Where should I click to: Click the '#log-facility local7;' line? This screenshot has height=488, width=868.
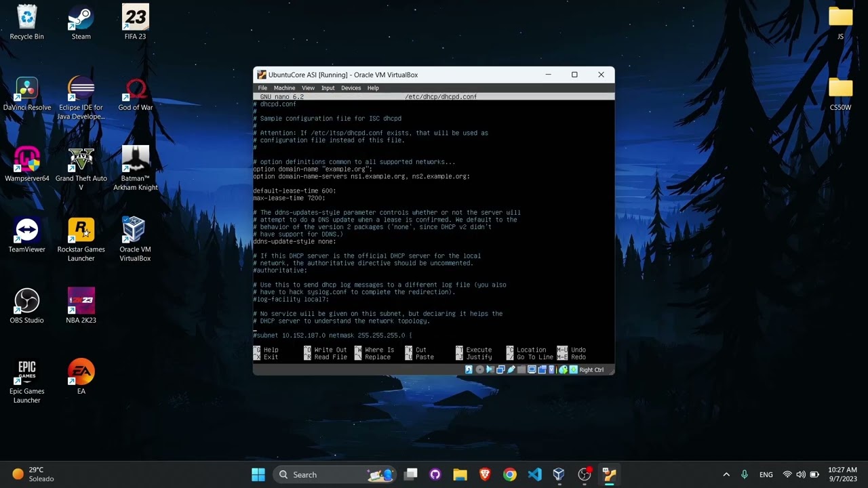tap(291, 299)
